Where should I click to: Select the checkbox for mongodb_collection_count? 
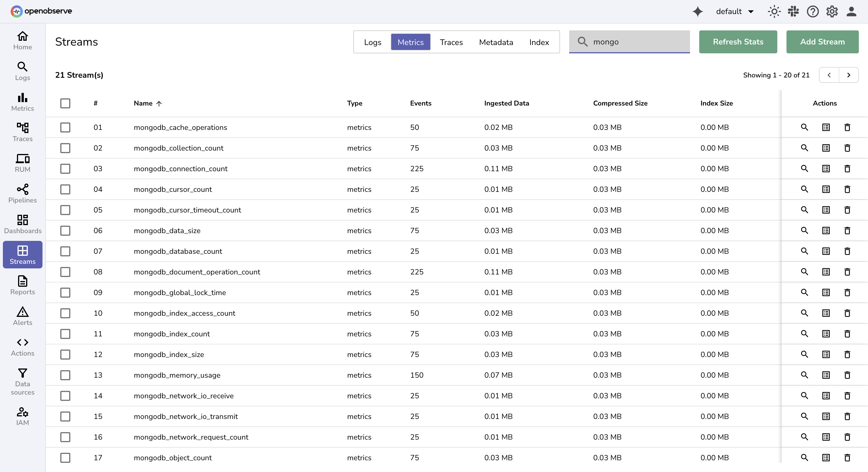[x=65, y=148]
